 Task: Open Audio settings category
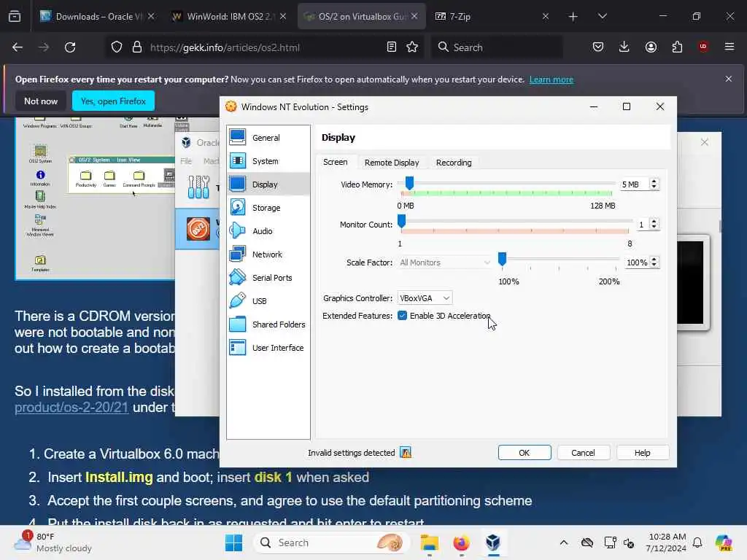coord(268,231)
